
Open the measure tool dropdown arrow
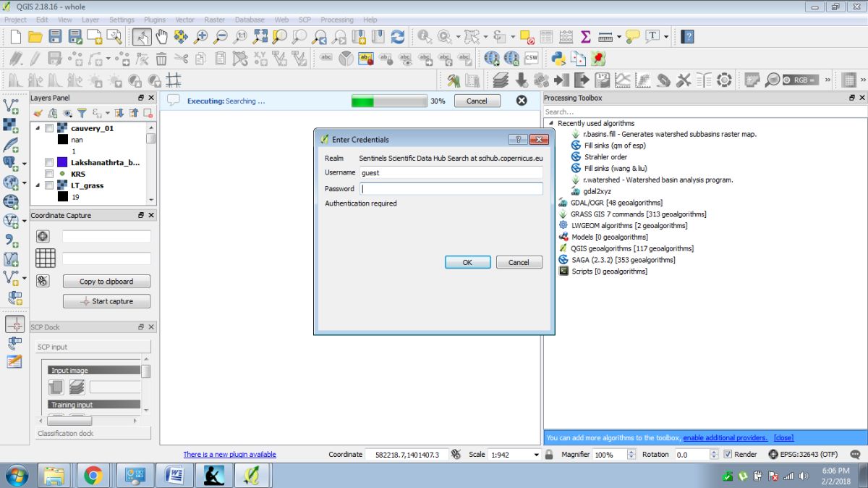tap(619, 36)
